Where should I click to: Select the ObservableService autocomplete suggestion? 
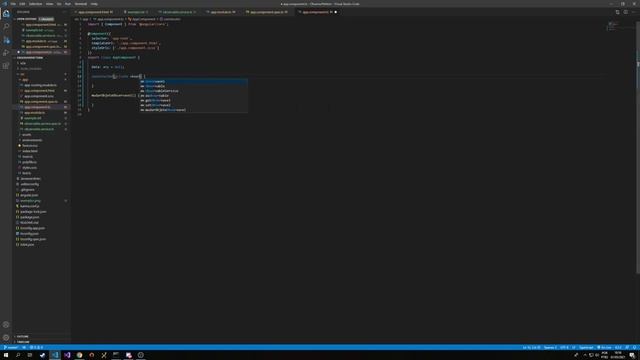tap(193, 91)
